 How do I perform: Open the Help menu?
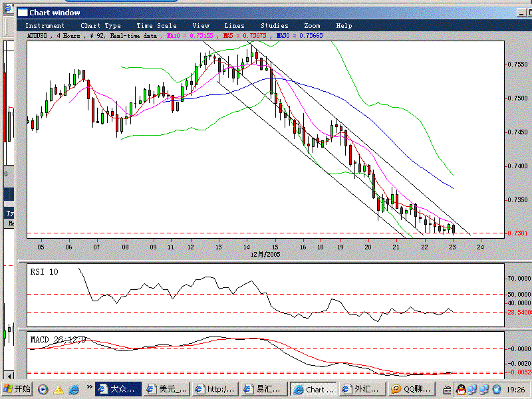point(344,26)
